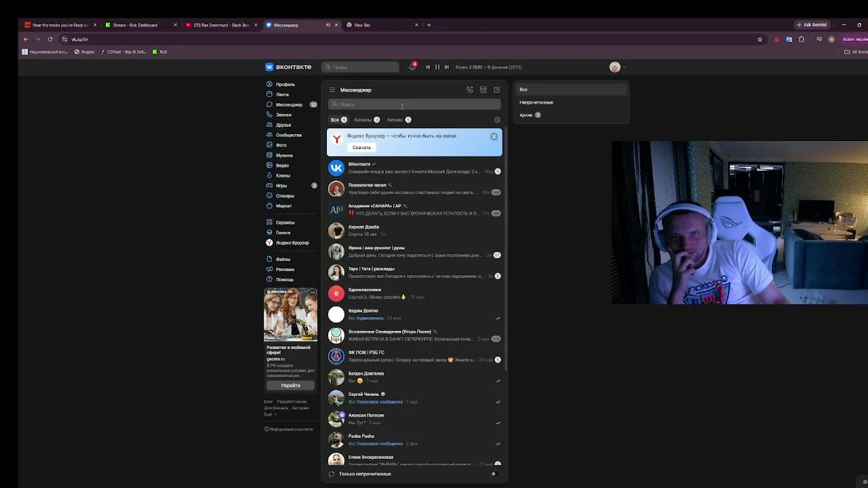Open Звонки in the sidebar
Viewport: 868px width, 488px height.
[x=283, y=115]
